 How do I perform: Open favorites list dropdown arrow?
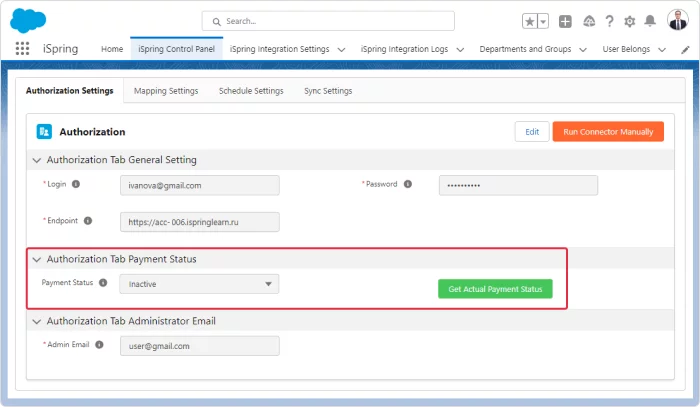(x=543, y=21)
